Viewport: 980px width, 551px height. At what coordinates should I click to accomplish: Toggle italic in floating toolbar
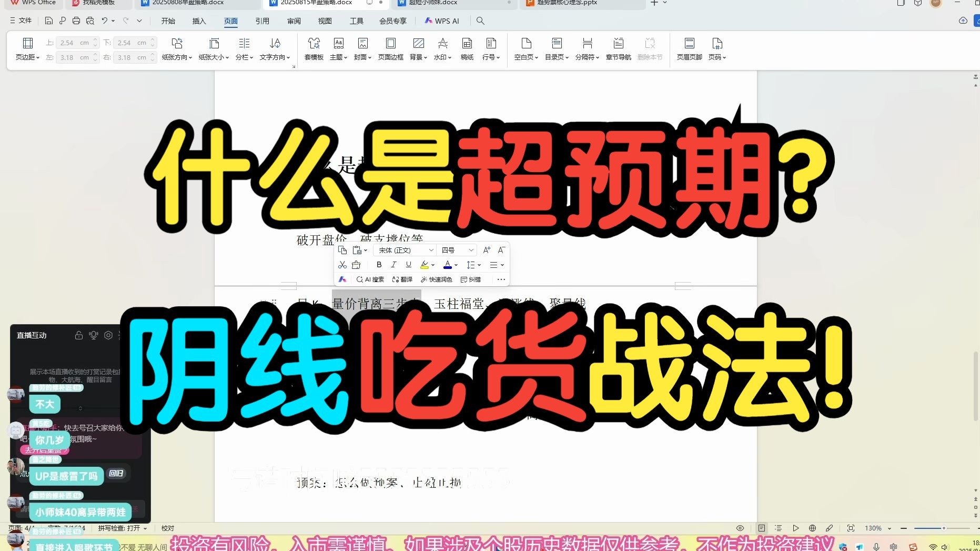point(393,265)
